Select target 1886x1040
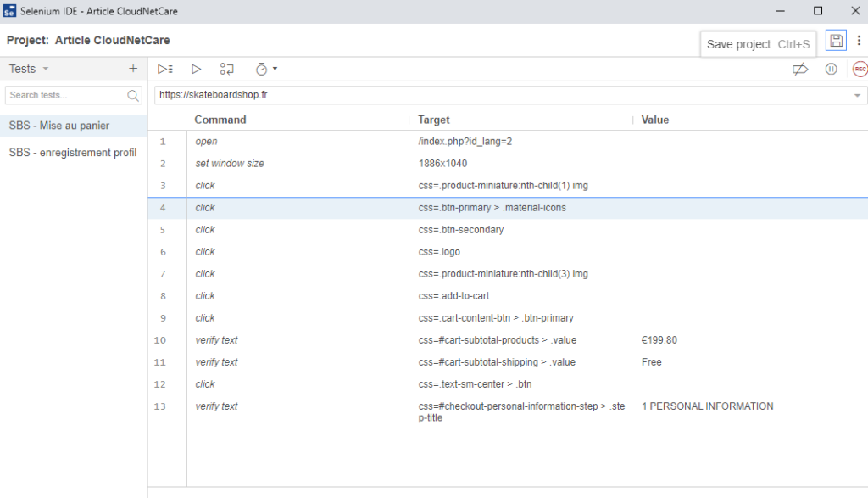The width and height of the screenshot is (868, 498). tap(442, 164)
